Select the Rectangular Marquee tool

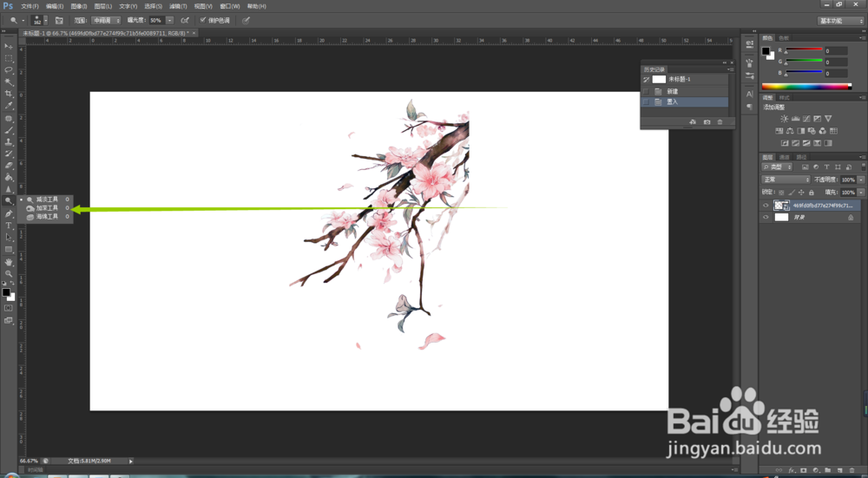(x=9, y=59)
